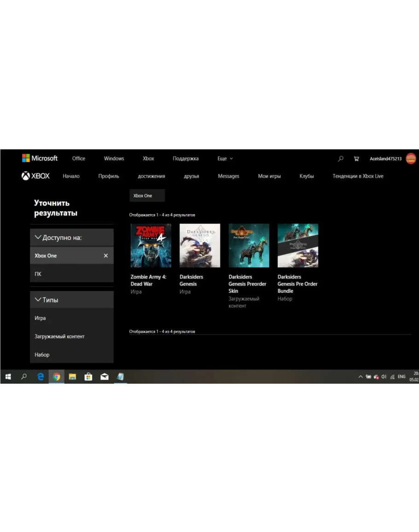Collapse the Доступно на section
Screen dimensions: 419x532
pos(38,238)
